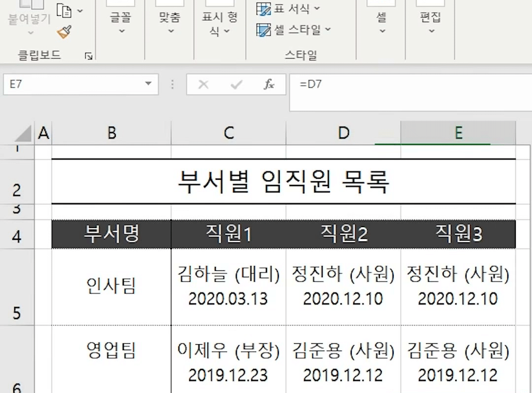
Task: Click the title cell 부서별 임직원 목록
Action: (x=284, y=182)
